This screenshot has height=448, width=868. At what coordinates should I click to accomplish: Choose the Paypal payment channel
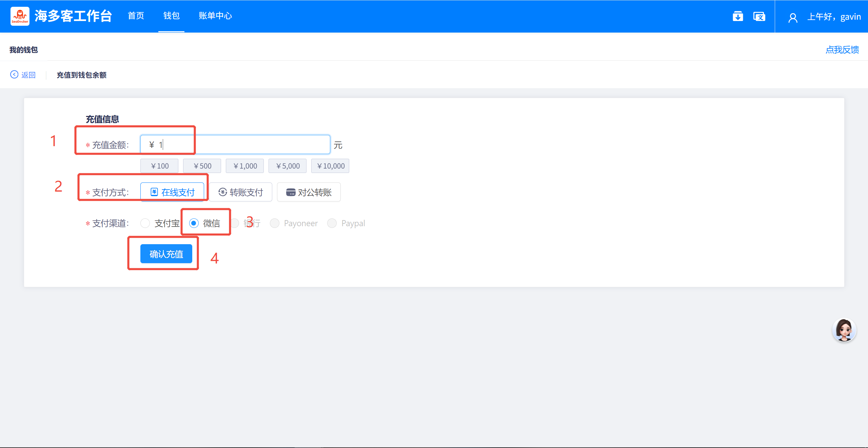[332, 223]
